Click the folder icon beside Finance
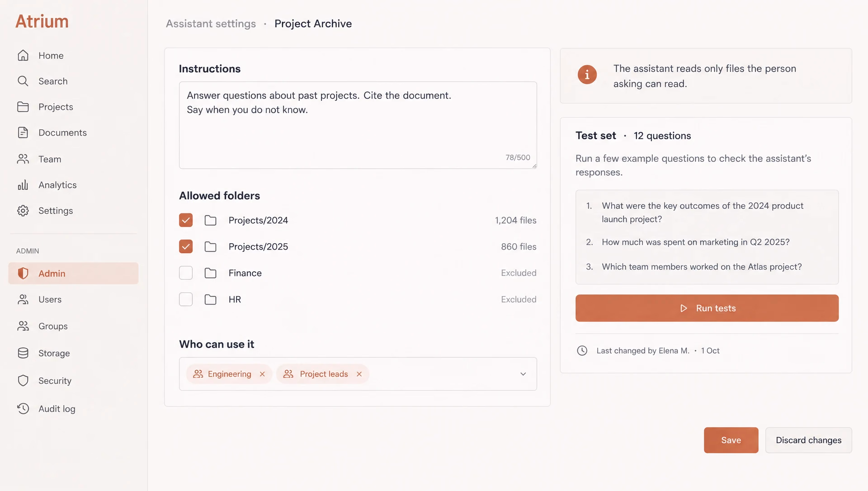This screenshot has width=868, height=491. point(210,273)
